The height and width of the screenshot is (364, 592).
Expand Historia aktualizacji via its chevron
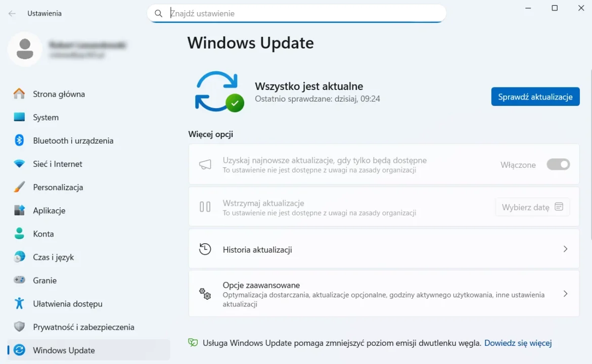click(565, 249)
